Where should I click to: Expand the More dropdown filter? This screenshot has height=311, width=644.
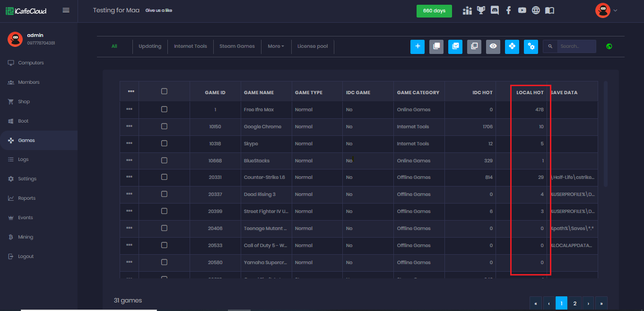click(276, 46)
